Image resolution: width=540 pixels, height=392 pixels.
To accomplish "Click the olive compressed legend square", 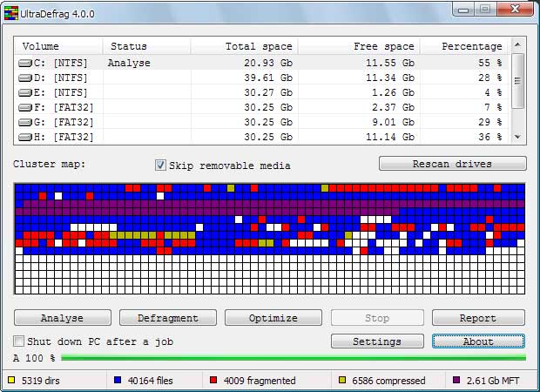I will pyautogui.click(x=342, y=380).
